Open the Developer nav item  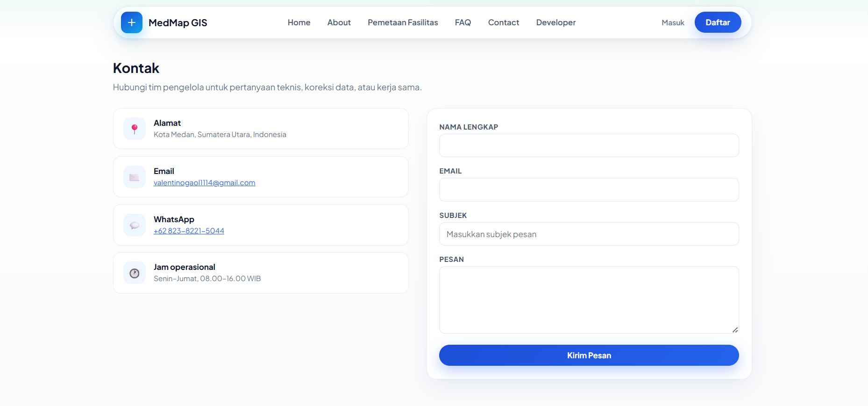[x=556, y=22]
